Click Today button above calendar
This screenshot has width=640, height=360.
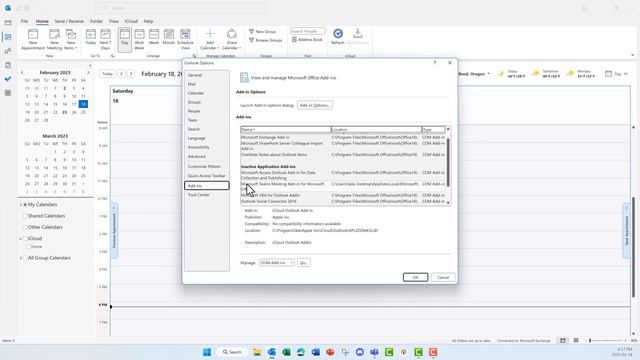(107, 74)
